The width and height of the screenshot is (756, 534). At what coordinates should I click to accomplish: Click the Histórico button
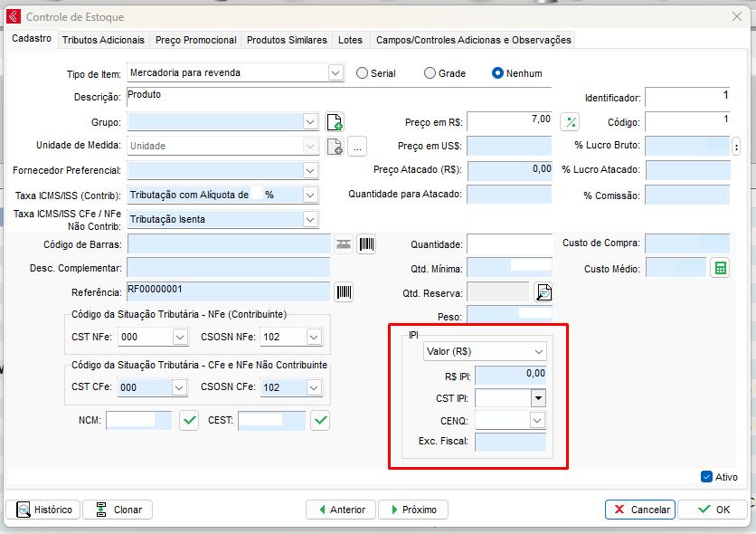click(44, 510)
